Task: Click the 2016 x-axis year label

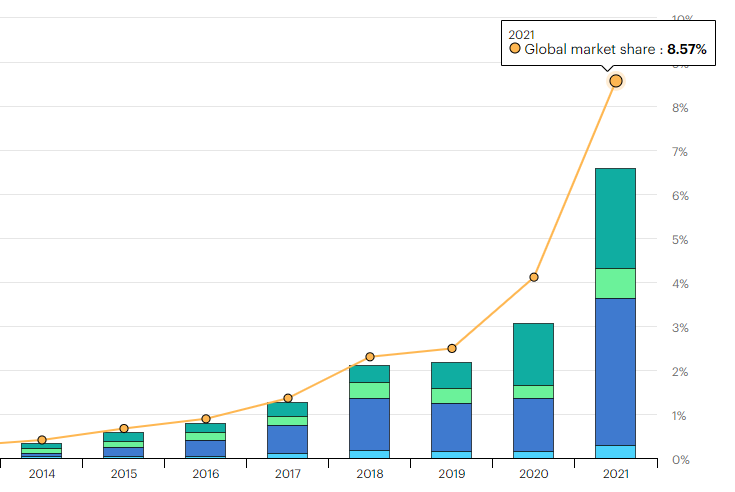Action: [x=206, y=474]
